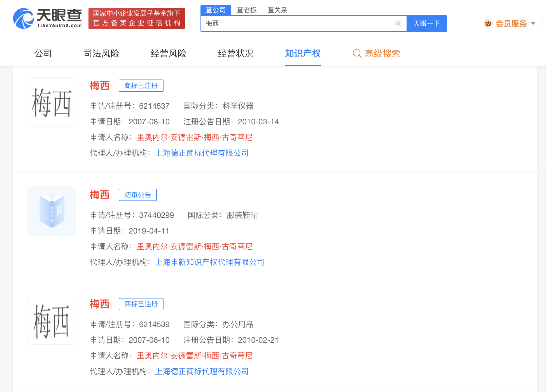
Task: Click applicant name in the 科学仪器 entry
Action: pyautogui.click(x=195, y=137)
